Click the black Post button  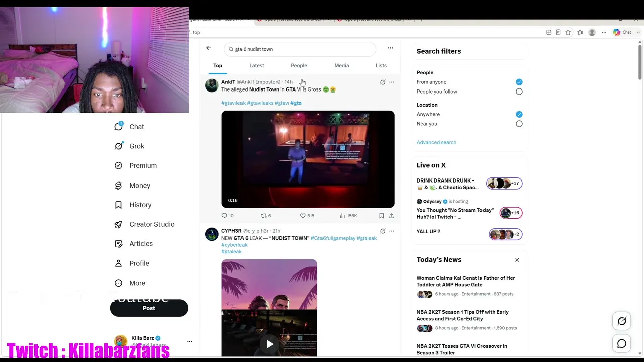coord(149,308)
